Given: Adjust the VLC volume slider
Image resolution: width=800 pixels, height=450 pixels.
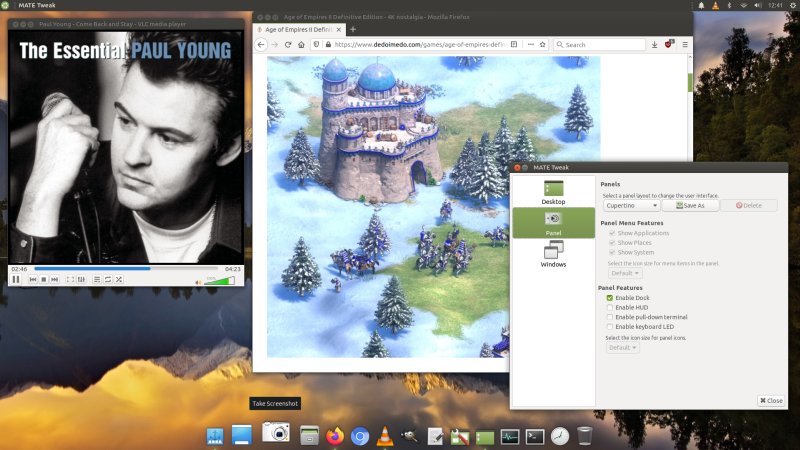Looking at the screenshot, I should pyautogui.click(x=219, y=281).
